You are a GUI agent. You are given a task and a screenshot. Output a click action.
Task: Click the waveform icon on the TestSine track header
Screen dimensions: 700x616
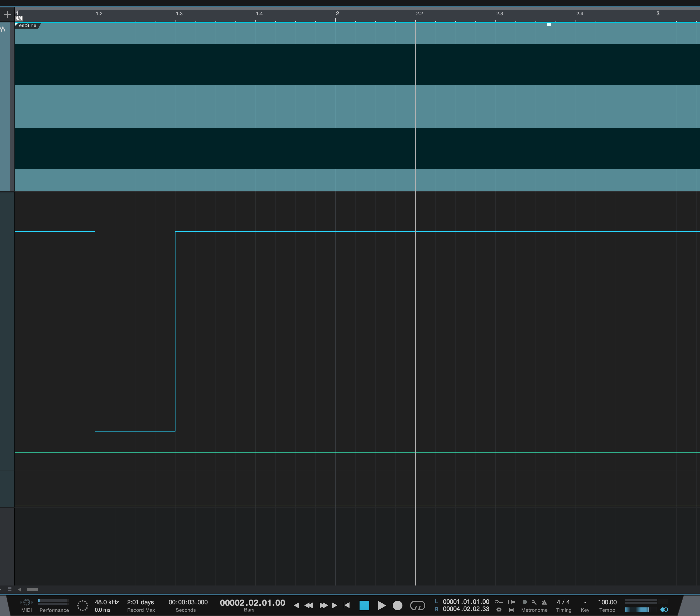(3, 29)
